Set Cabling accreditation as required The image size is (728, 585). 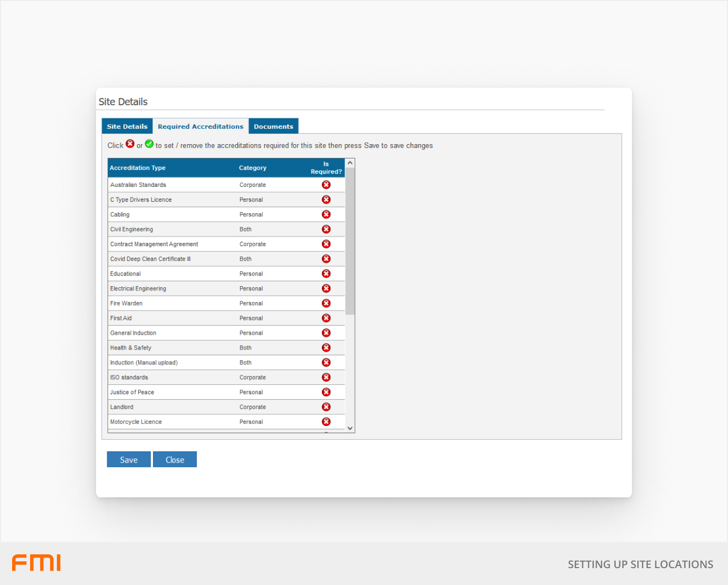coord(326,214)
